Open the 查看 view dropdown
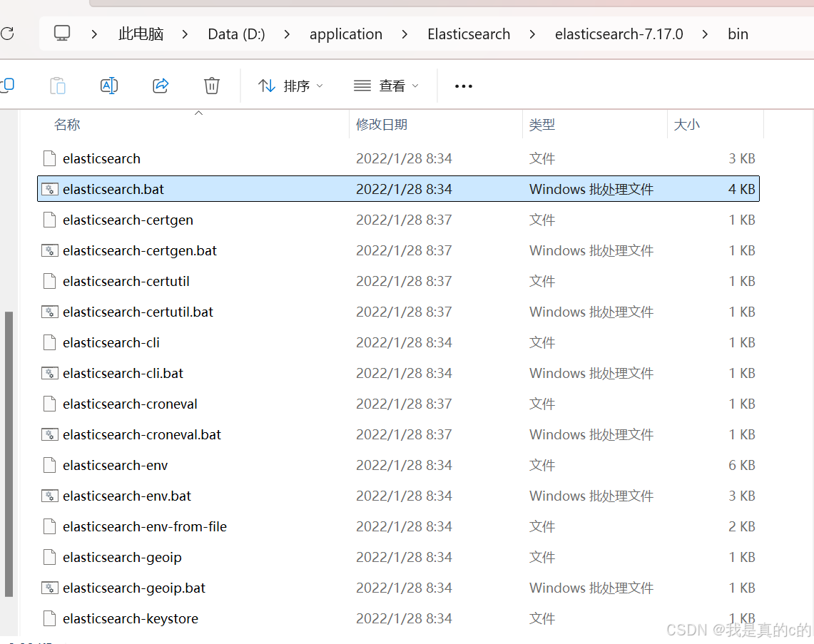This screenshot has height=644, width=814. (386, 86)
